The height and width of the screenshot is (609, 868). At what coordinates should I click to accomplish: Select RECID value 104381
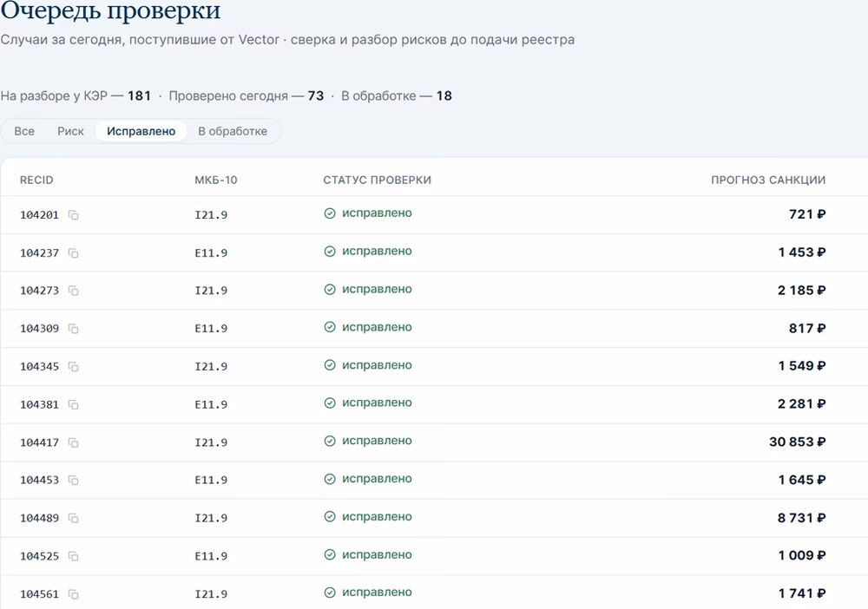(x=39, y=405)
